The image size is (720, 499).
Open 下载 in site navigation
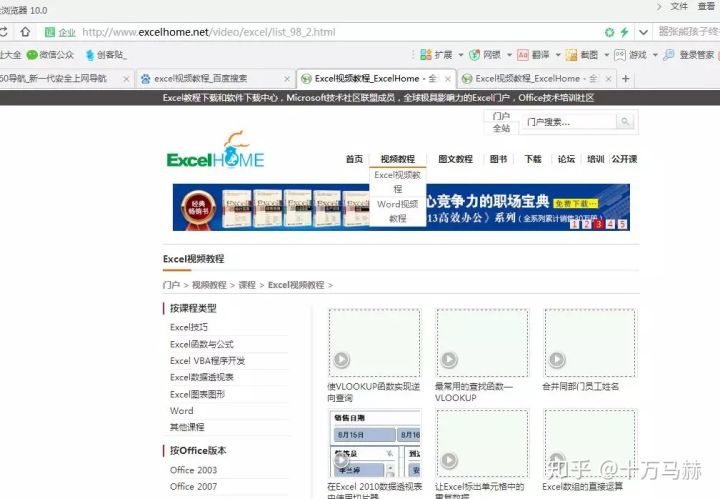click(533, 159)
